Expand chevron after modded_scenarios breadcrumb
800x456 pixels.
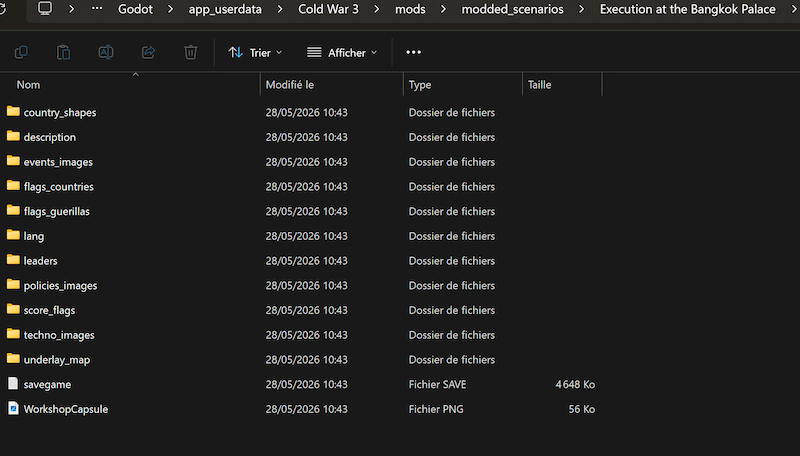click(x=581, y=9)
